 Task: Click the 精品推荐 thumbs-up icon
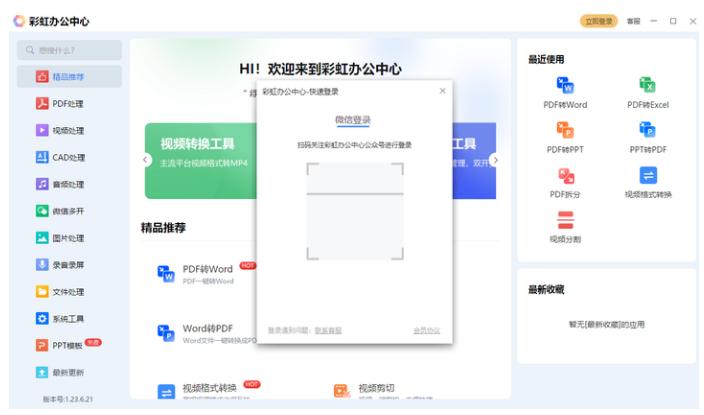click(x=42, y=77)
